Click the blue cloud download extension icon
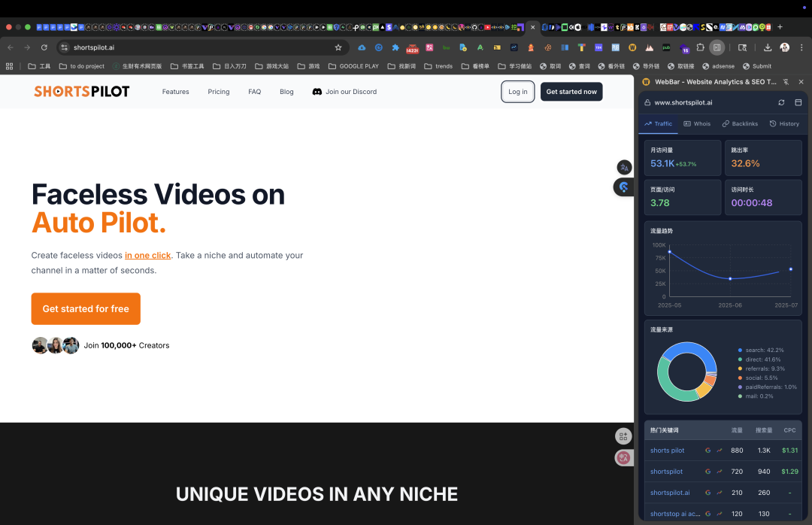Viewport: 812px width, 525px height. click(x=362, y=47)
